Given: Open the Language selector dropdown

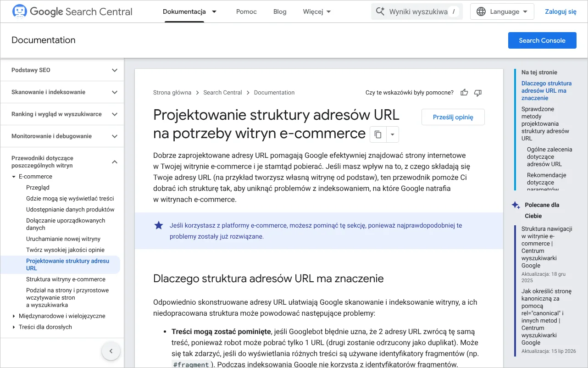Looking at the screenshot, I should [x=502, y=11].
